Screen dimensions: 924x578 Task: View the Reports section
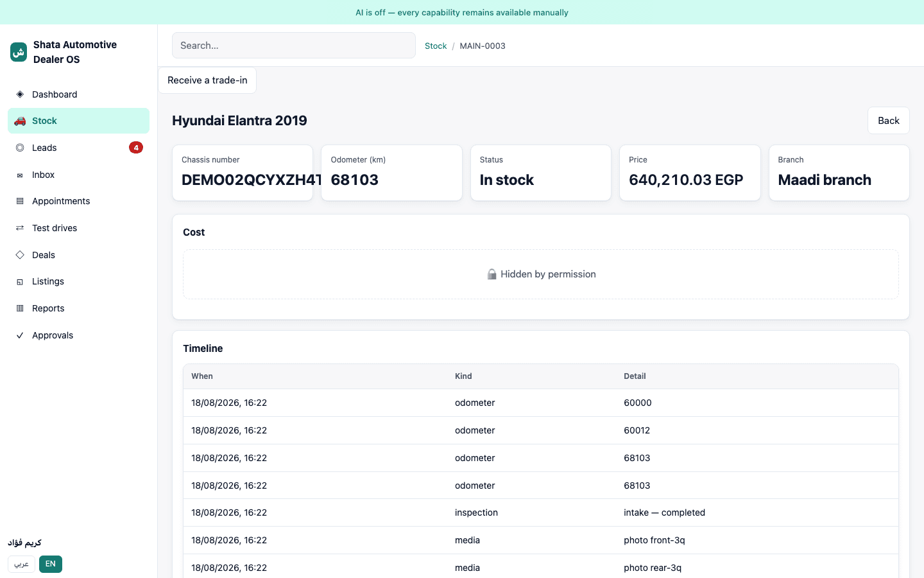point(78,308)
